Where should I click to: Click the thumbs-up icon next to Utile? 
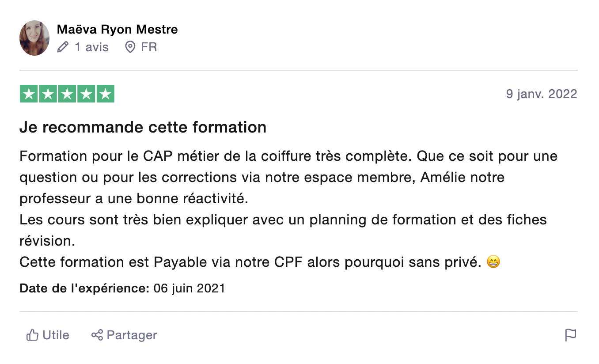click(x=32, y=335)
